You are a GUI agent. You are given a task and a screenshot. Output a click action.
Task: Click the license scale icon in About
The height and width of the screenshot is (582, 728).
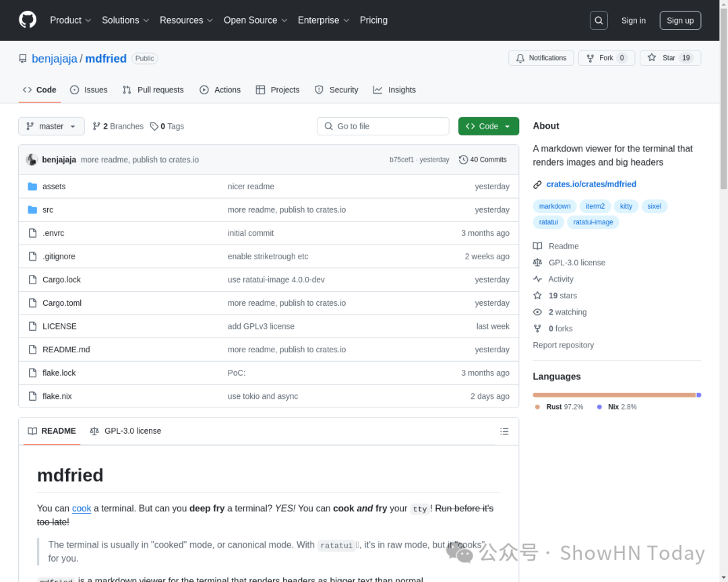coord(537,263)
